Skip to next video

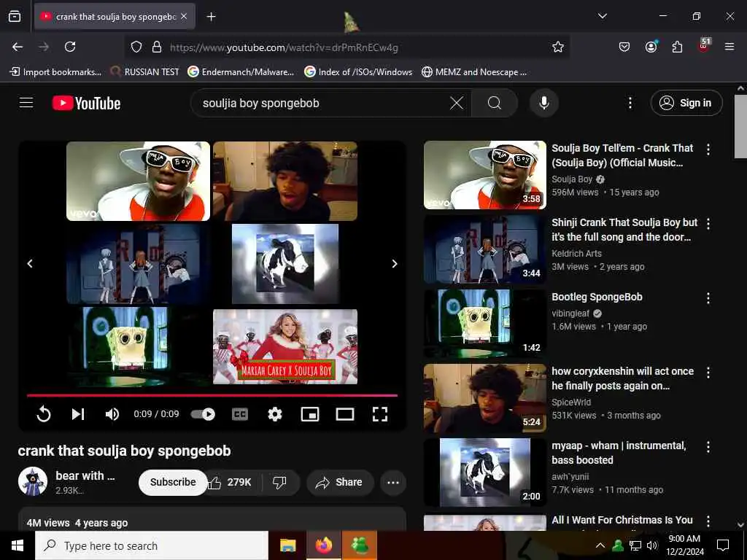coord(77,414)
